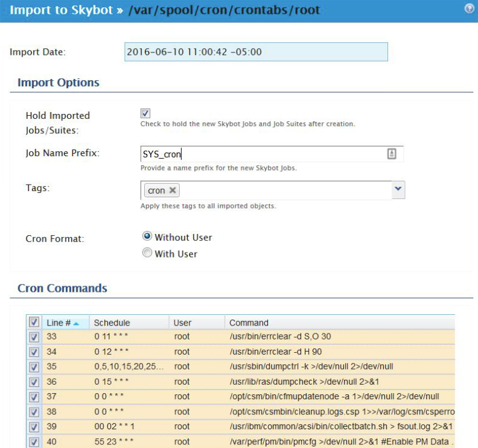This screenshot has height=448, width=478.
Task: Click the contact icon in Job Name Prefix field
Action: point(392,154)
